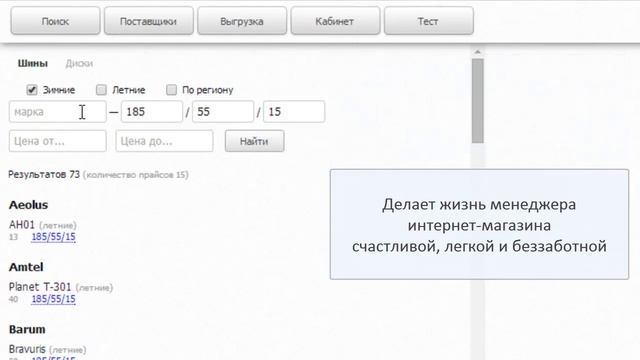Click the Amtel brand heading

point(26,267)
